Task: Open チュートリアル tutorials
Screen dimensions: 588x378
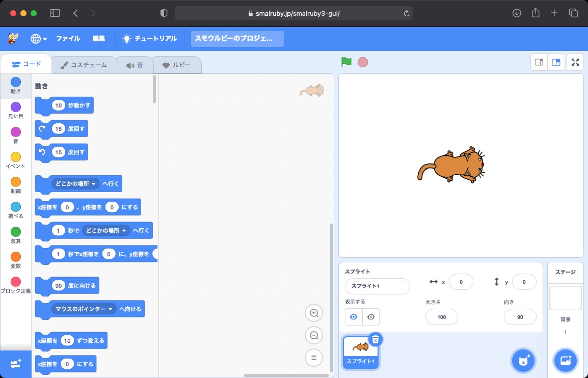Action: (150, 38)
